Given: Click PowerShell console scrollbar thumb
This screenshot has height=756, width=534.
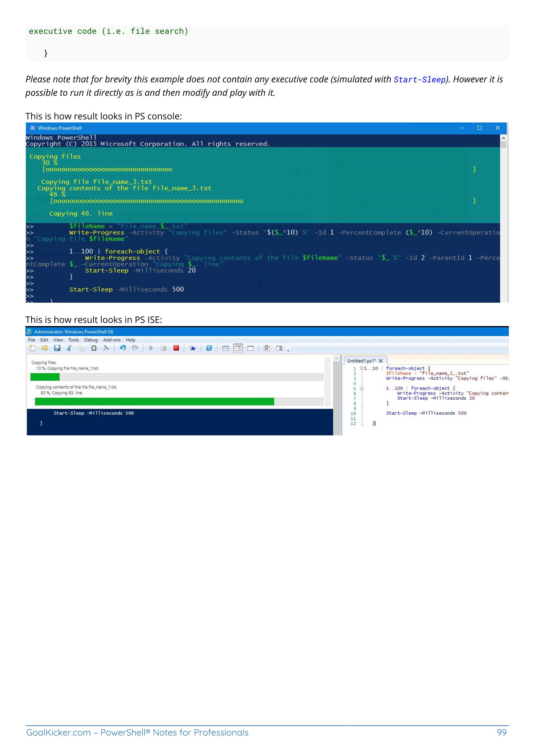Looking at the screenshot, I should point(503,145).
